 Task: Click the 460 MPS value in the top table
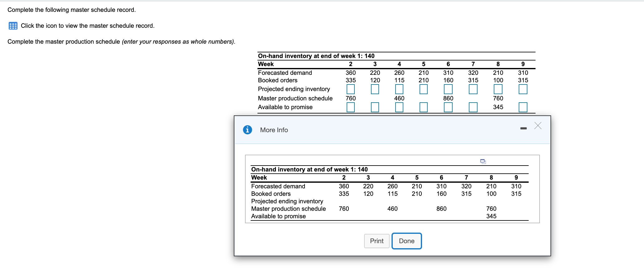[x=399, y=98]
